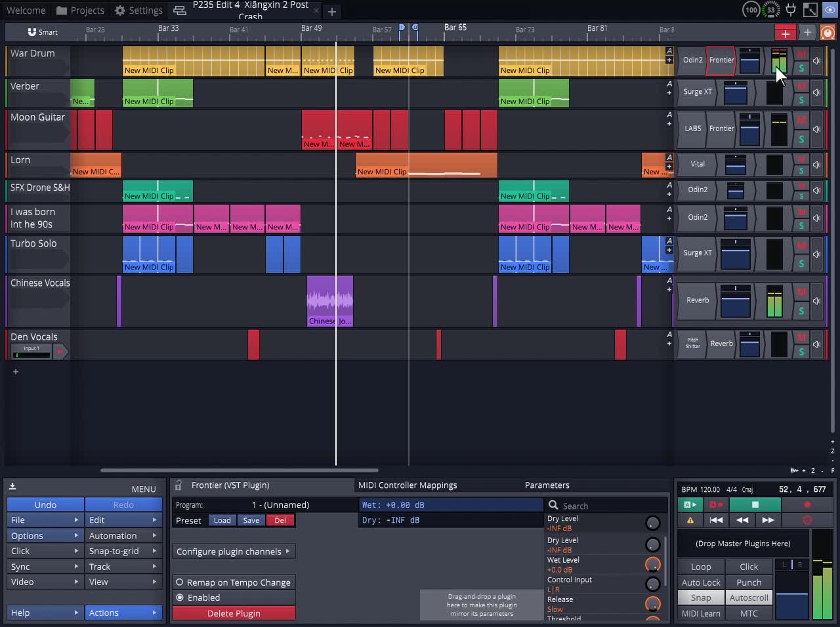Open the CPU meter showing 33
This screenshot has height=627, width=840.
pos(772,10)
